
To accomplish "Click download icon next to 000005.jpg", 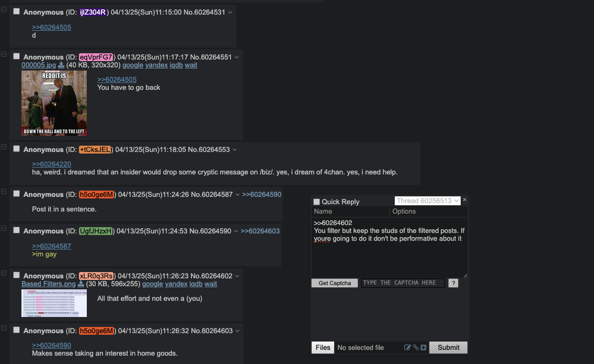I will pyautogui.click(x=61, y=65).
